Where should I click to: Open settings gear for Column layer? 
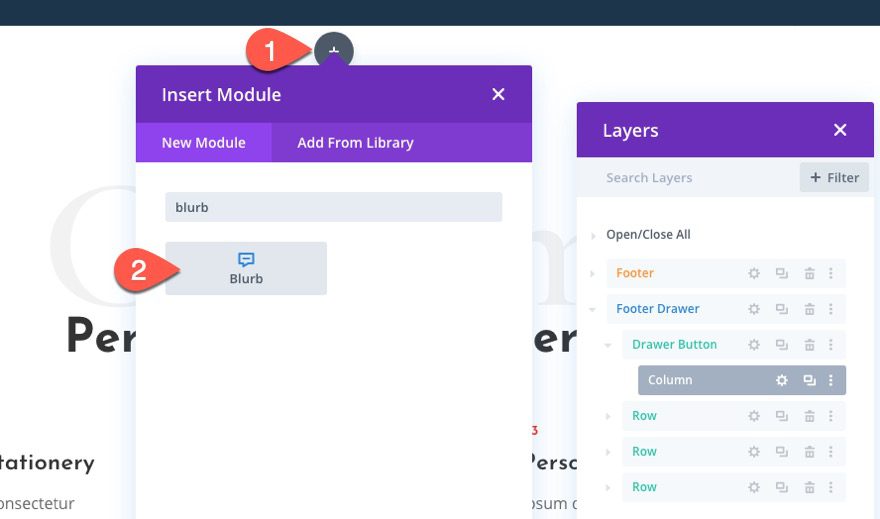pos(782,380)
